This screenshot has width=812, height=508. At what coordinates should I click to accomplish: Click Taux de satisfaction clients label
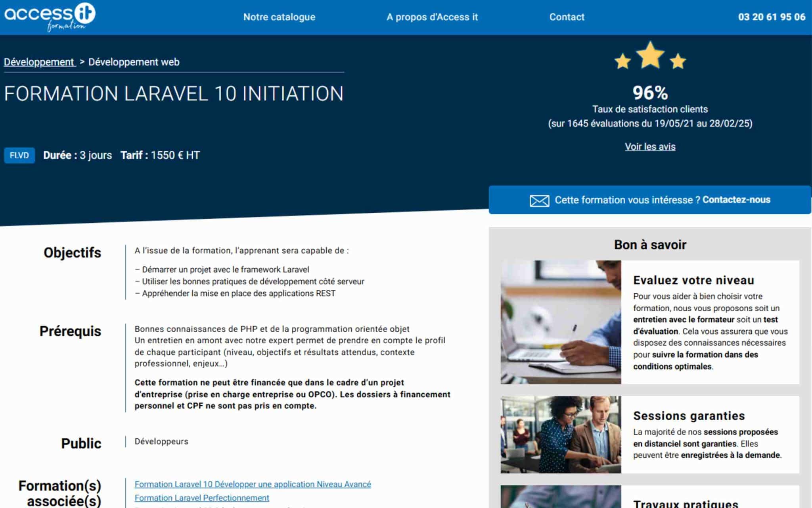[650, 109]
